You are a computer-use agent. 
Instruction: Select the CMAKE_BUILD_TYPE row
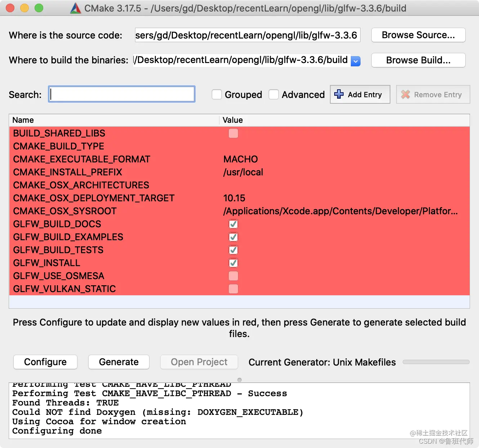pyautogui.click(x=239, y=146)
